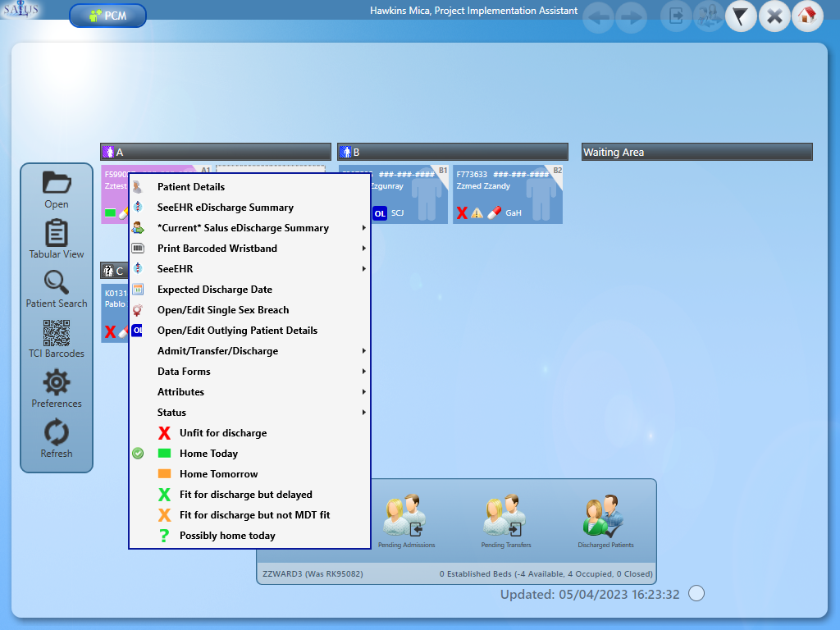Expand Print Barcoded Wristband submenu
840x630 pixels.
coord(249,249)
